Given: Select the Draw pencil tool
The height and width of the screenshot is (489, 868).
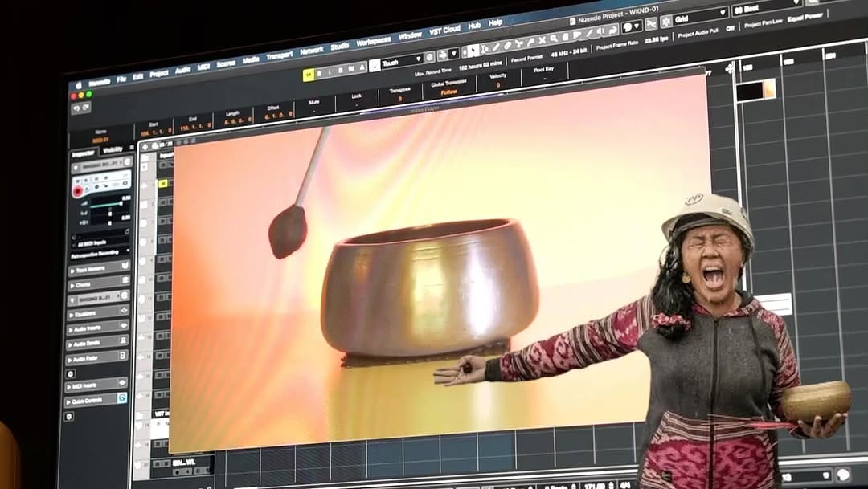Looking at the screenshot, I should click(497, 47).
